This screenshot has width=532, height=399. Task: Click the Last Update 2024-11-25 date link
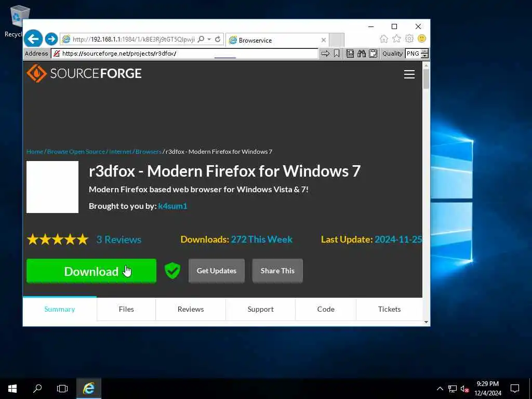pyautogui.click(x=398, y=240)
